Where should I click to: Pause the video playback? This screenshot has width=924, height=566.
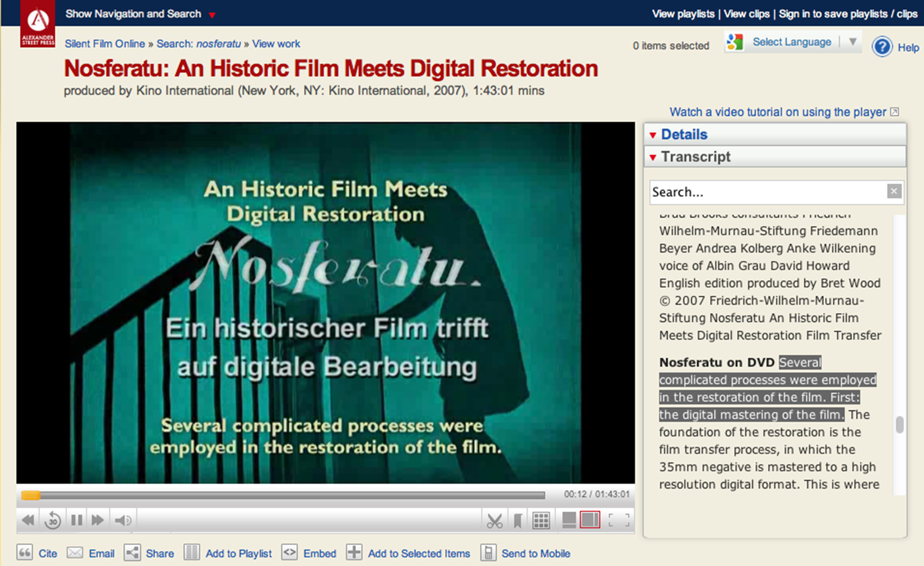tap(77, 520)
